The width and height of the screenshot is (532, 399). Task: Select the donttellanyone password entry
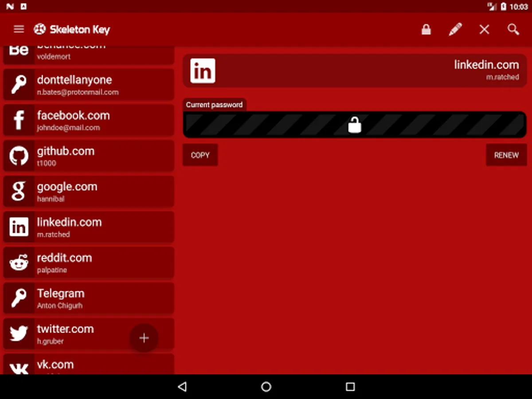tap(89, 85)
